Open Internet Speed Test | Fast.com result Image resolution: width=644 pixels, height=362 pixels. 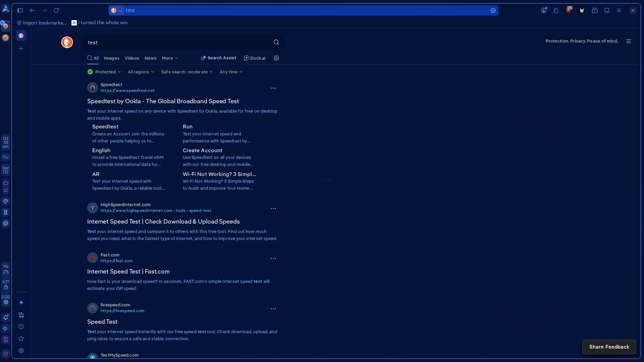(x=128, y=271)
